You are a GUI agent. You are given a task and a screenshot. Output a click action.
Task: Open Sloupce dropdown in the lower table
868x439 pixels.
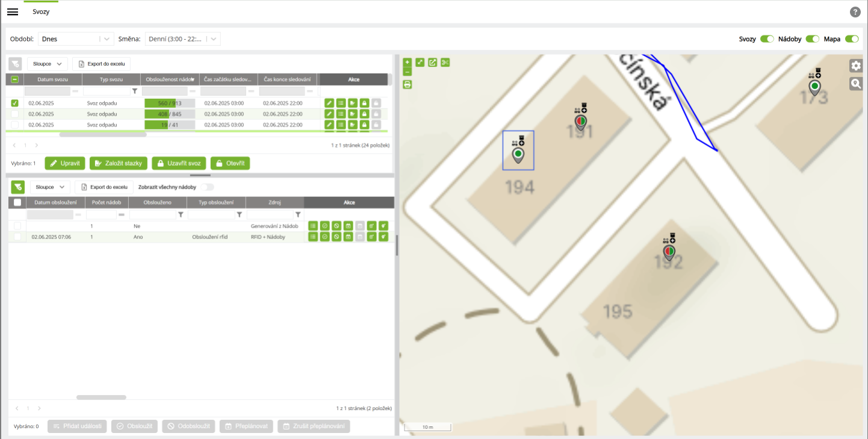tap(50, 187)
